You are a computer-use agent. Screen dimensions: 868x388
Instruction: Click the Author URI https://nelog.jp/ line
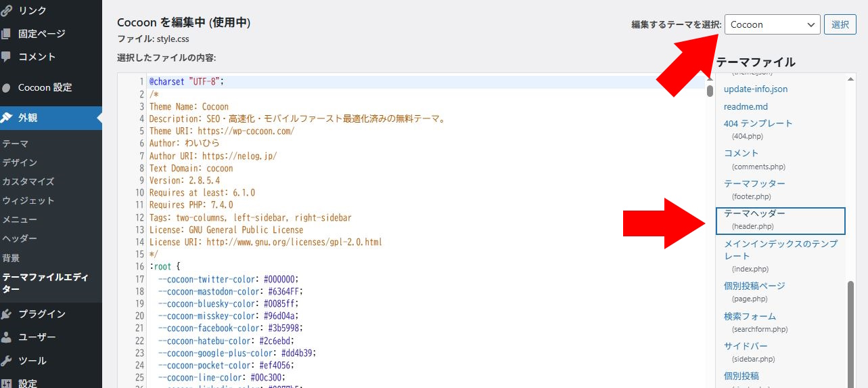213,156
